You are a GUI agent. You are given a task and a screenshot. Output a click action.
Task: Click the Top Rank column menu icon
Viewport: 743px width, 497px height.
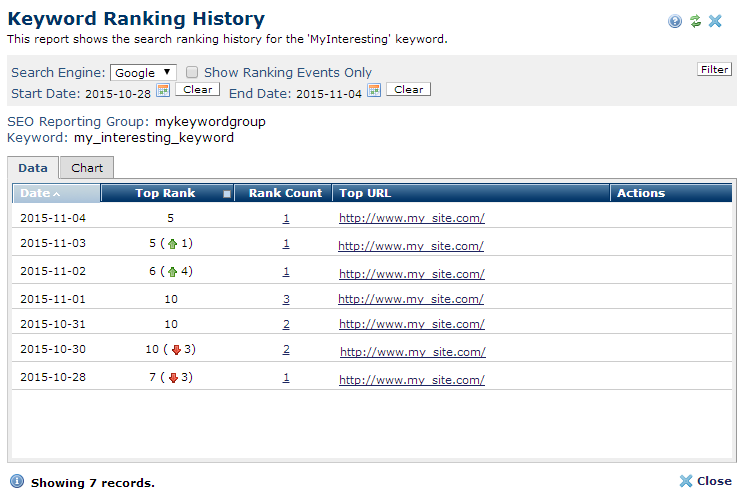[x=227, y=194]
